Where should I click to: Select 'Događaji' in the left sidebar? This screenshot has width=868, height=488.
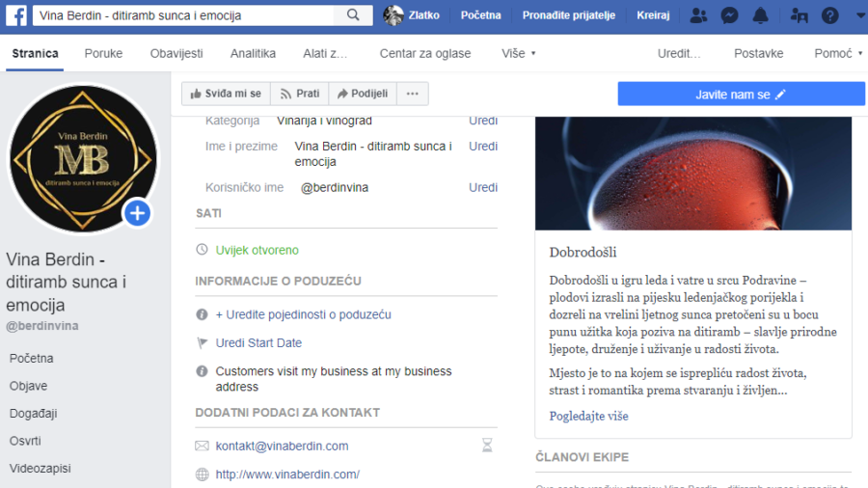[34, 413]
